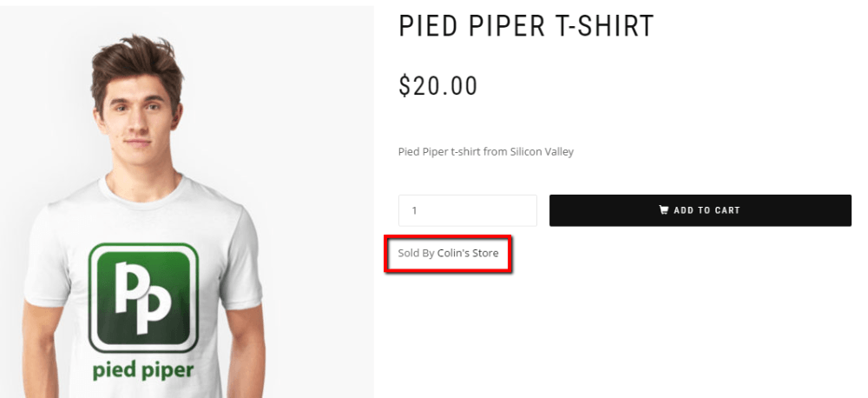Image resolution: width=868 pixels, height=398 pixels.
Task: Click the word 'Store' in vendor link
Action: pos(485,254)
